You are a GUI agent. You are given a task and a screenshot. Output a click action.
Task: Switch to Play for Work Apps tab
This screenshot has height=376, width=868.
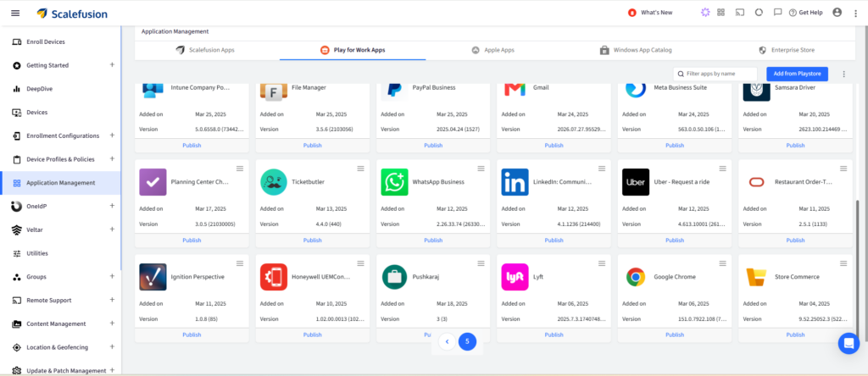[353, 50]
